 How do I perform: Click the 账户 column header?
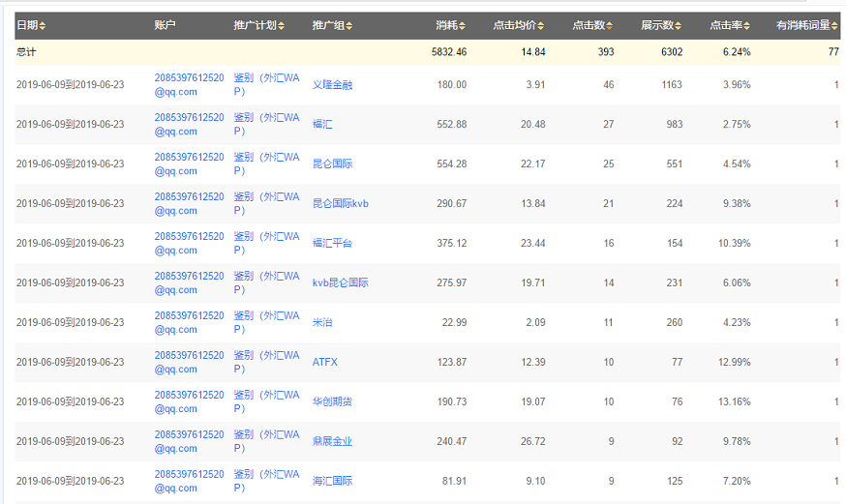[165, 25]
